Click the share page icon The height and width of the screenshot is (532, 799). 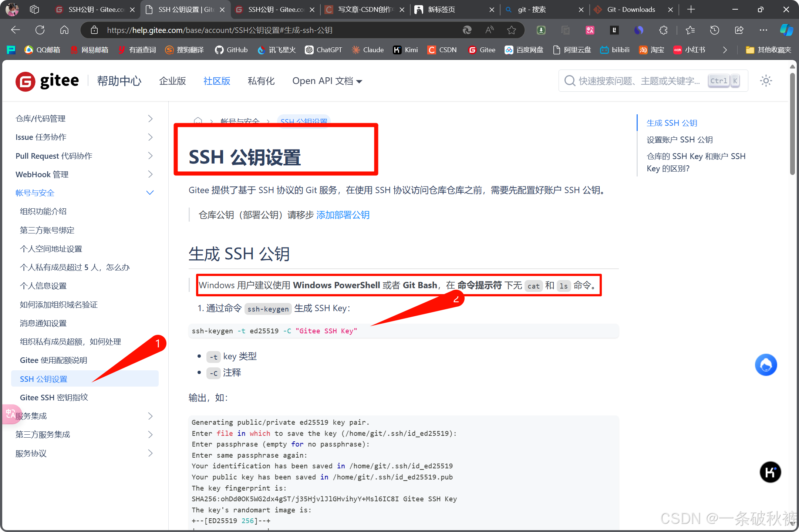pos(739,30)
